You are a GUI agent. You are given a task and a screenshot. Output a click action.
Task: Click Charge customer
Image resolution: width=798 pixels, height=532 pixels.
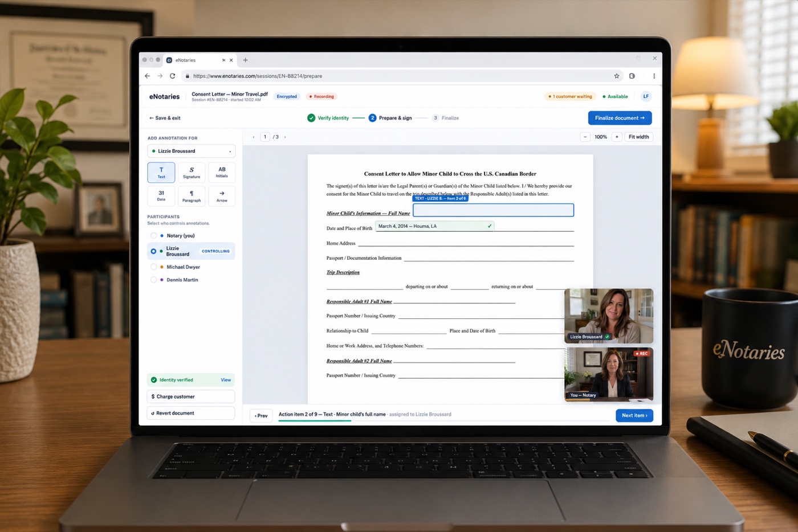coord(191,396)
